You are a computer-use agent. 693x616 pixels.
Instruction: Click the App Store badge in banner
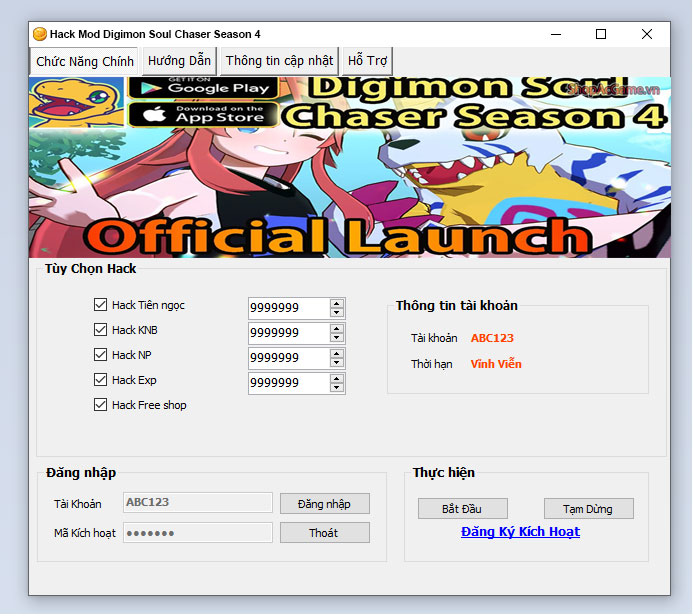click(x=204, y=114)
